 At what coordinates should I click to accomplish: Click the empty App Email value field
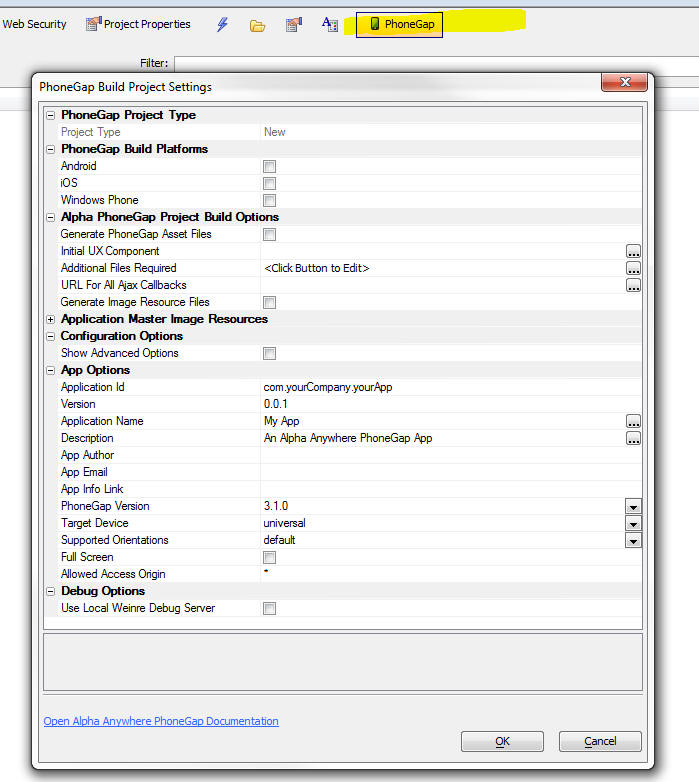(x=451, y=472)
